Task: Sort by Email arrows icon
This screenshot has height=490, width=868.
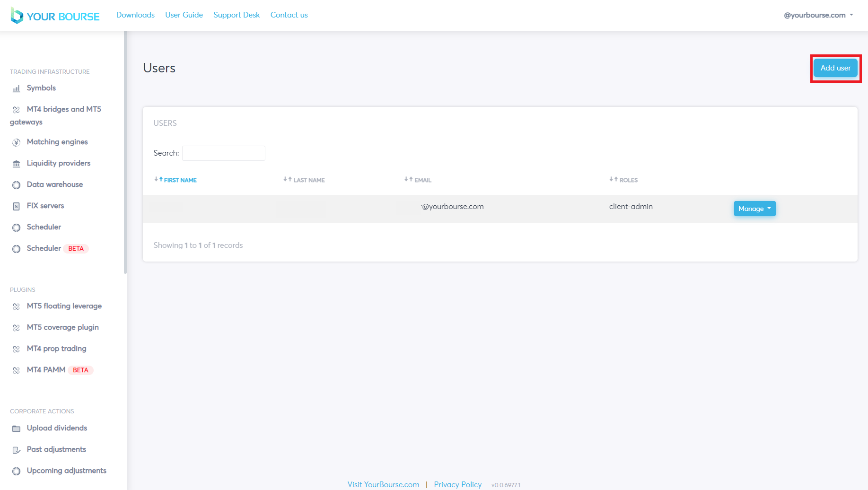Action: 409,179
